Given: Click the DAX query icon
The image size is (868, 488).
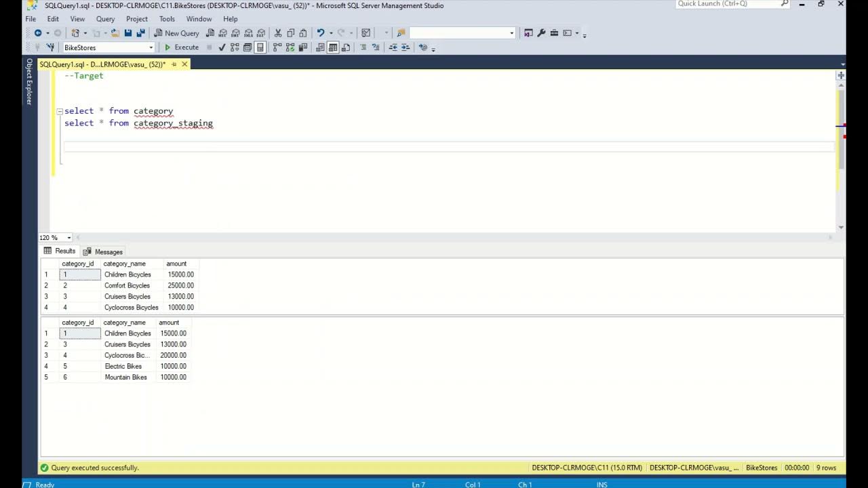Looking at the screenshot, I should (261, 33).
